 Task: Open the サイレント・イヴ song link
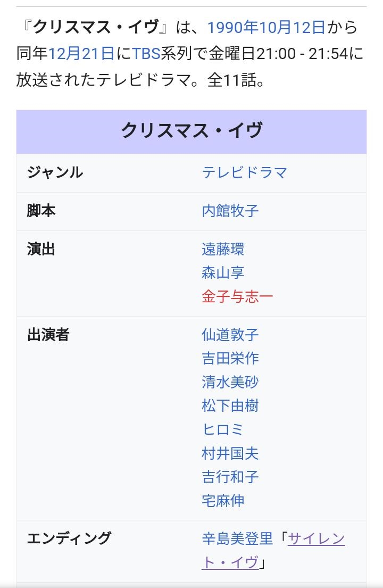tap(316, 539)
